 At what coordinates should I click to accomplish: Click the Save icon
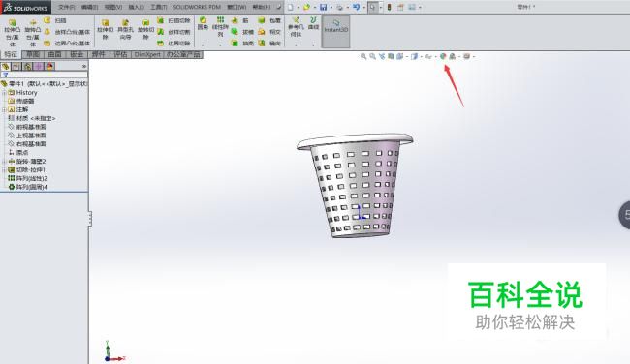coord(323,7)
